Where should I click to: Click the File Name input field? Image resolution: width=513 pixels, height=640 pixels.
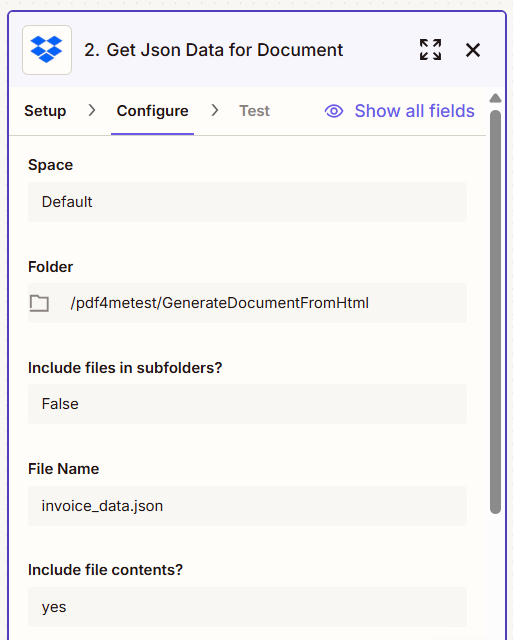pyautogui.click(x=247, y=506)
